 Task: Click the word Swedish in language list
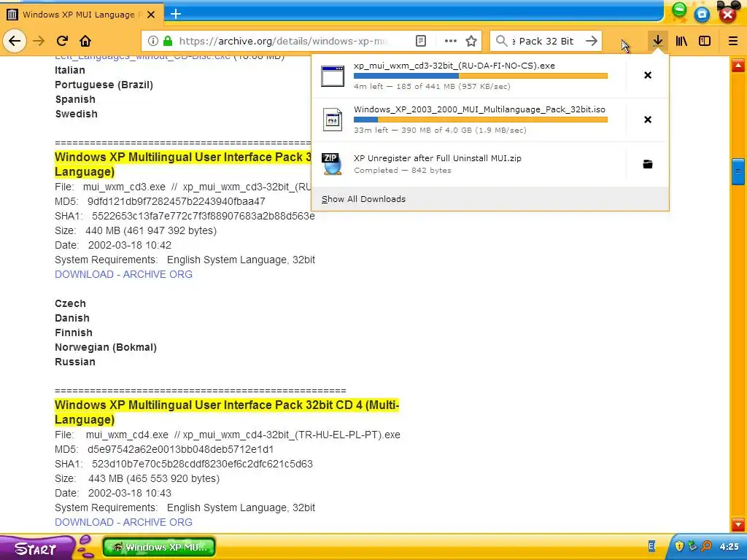tap(76, 114)
